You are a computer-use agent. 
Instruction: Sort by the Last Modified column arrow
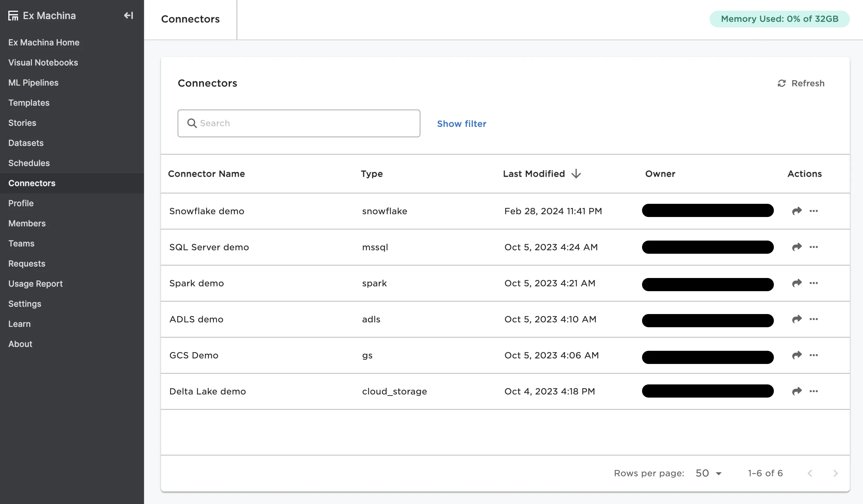[x=576, y=174]
